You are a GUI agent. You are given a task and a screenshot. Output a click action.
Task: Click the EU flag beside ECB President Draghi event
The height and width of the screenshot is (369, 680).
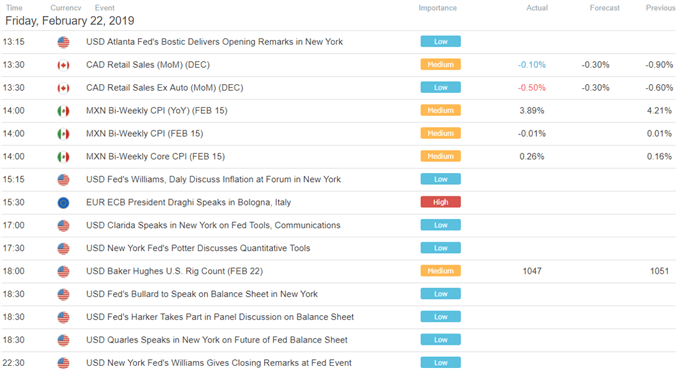pos(63,202)
